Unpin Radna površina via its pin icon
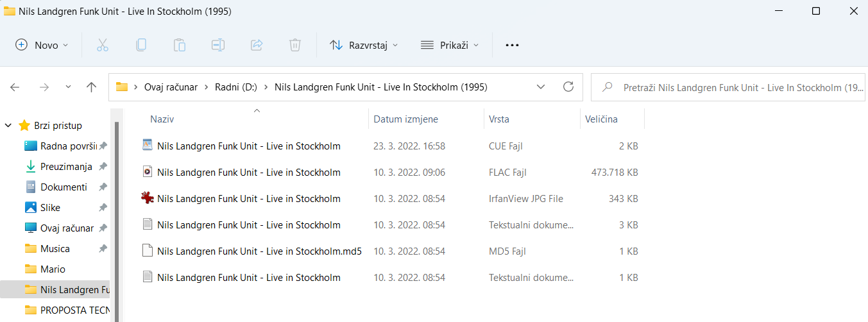Image resolution: width=868 pixels, height=322 pixels. pos(103,146)
